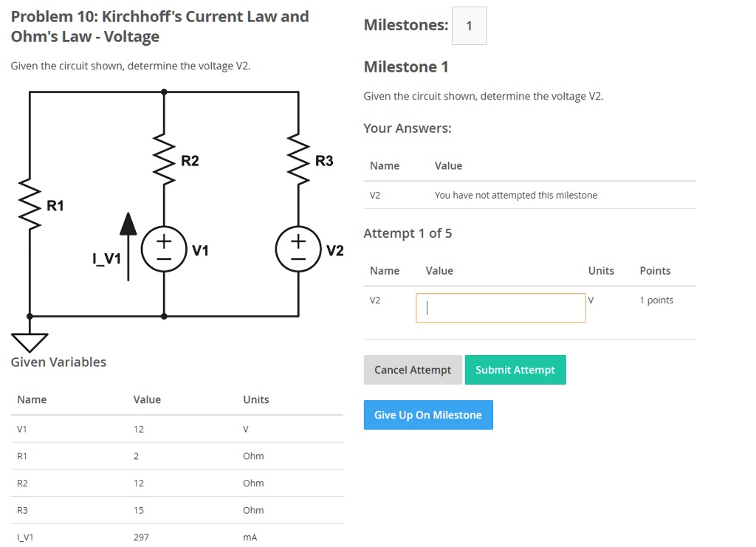
Task: Select the V2 voltage source symbol
Action: (298, 248)
